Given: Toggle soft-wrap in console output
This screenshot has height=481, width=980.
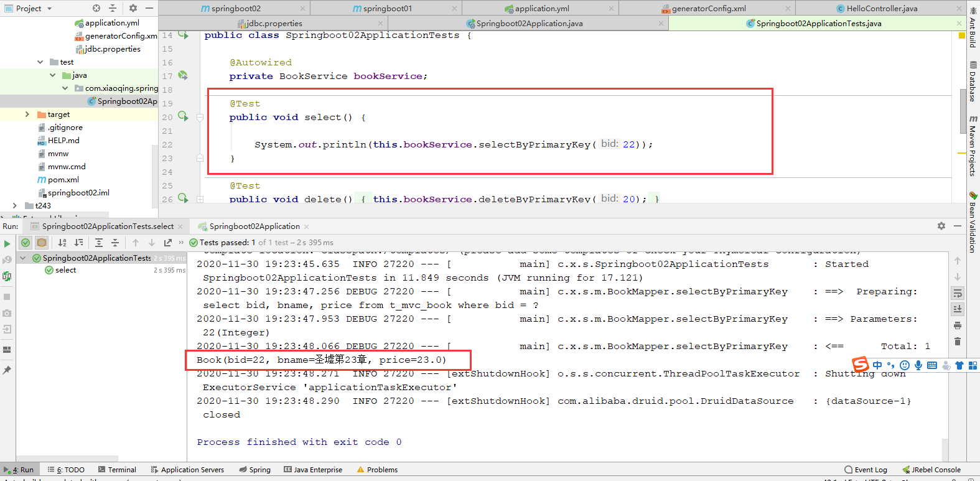Looking at the screenshot, I should point(958,293).
